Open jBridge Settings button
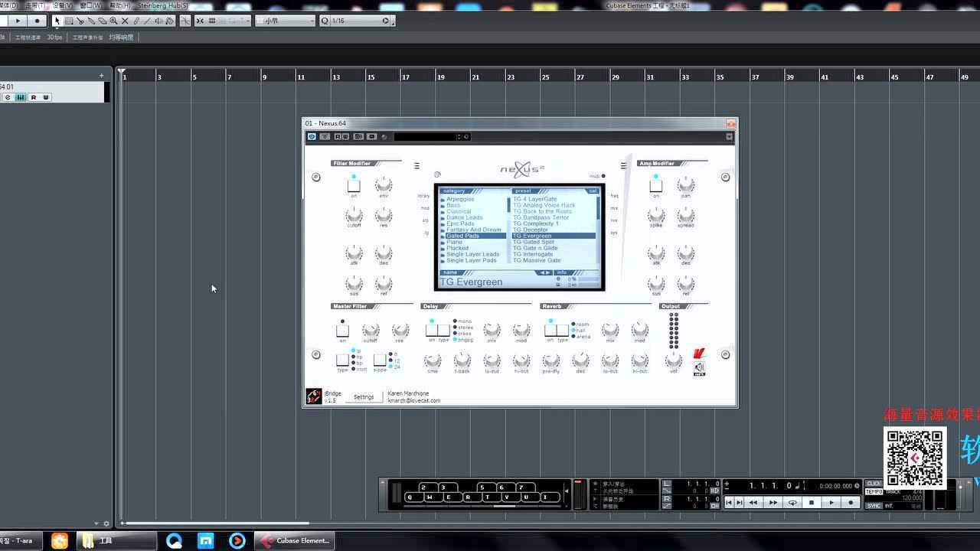The image size is (980, 551). click(x=364, y=397)
